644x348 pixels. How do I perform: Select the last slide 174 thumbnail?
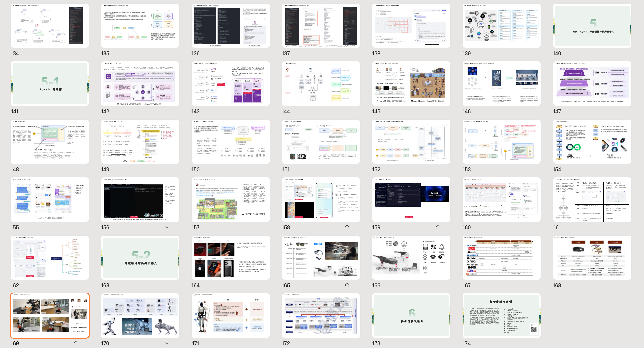tap(502, 315)
